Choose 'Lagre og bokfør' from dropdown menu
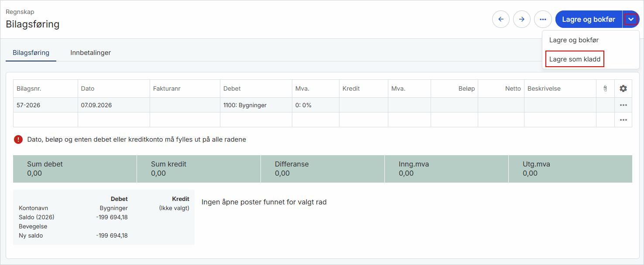The height and width of the screenshot is (265, 644). coord(574,40)
